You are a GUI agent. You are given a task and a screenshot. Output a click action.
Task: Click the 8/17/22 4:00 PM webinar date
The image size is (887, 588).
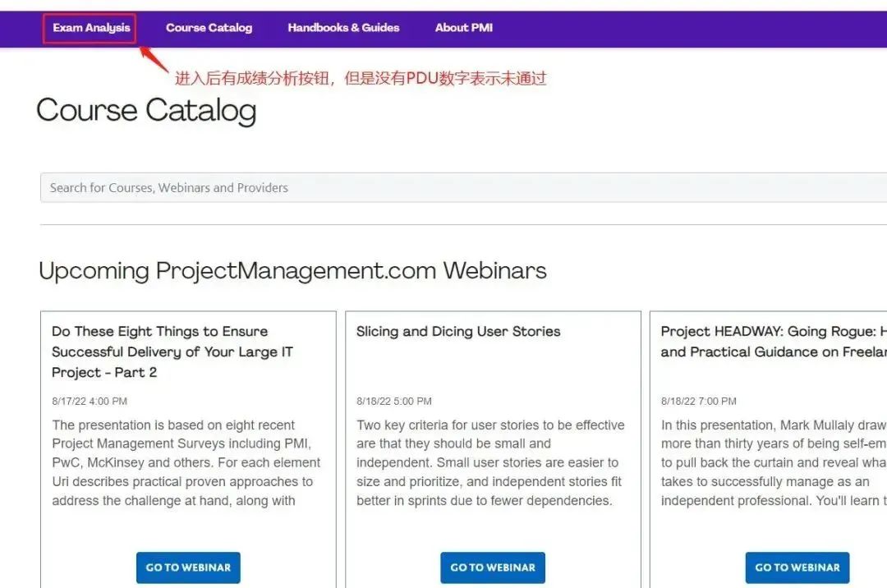click(x=90, y=402)
